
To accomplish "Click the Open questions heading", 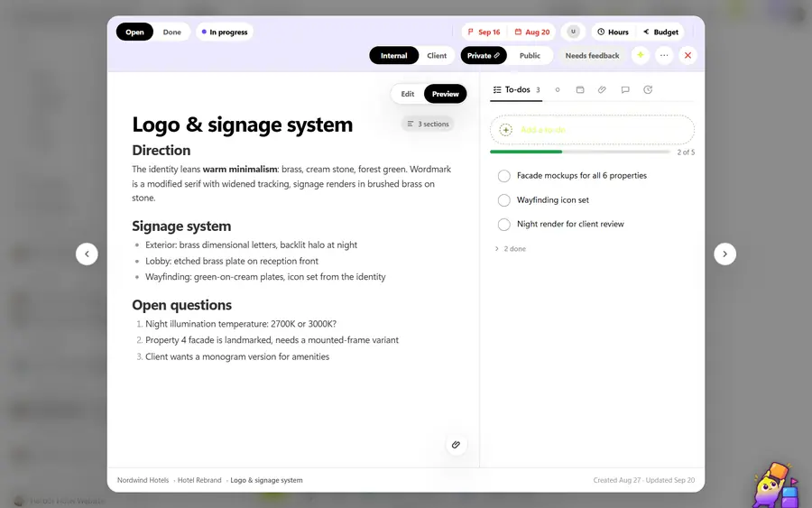I will click(181, 305).
